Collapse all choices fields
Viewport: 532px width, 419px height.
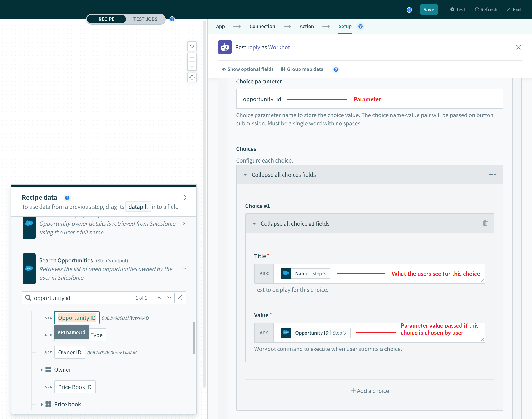coord(283,175)
